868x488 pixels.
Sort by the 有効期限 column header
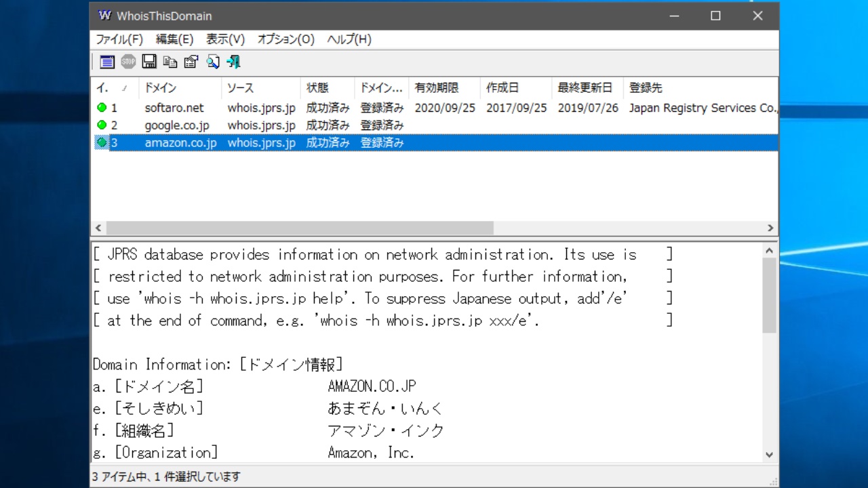(x=445, y=87)
